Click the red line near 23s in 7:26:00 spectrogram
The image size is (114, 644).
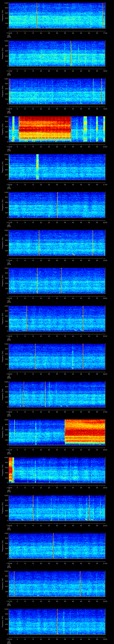[45, 394]
